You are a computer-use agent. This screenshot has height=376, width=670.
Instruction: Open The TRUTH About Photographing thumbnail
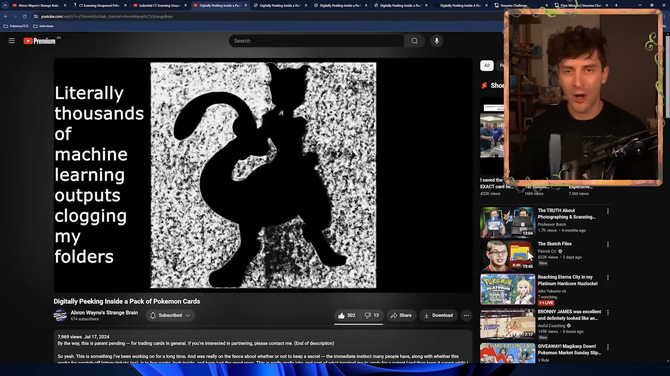507,222
